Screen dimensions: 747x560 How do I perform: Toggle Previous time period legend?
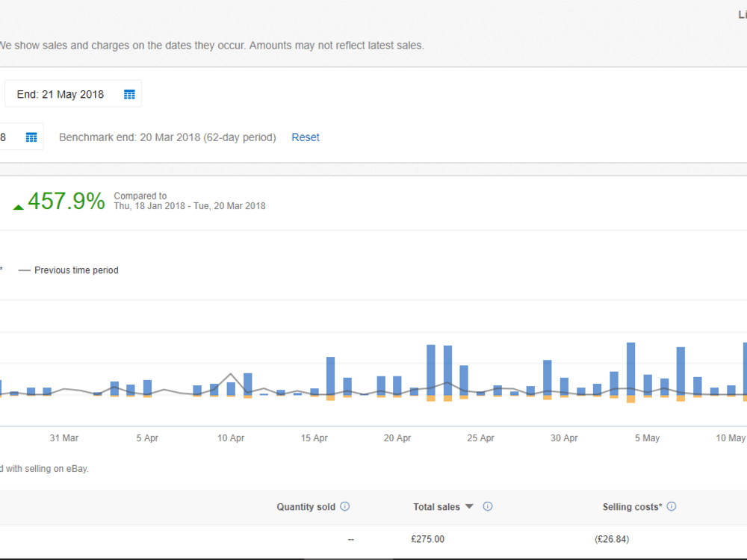(68, 270)
